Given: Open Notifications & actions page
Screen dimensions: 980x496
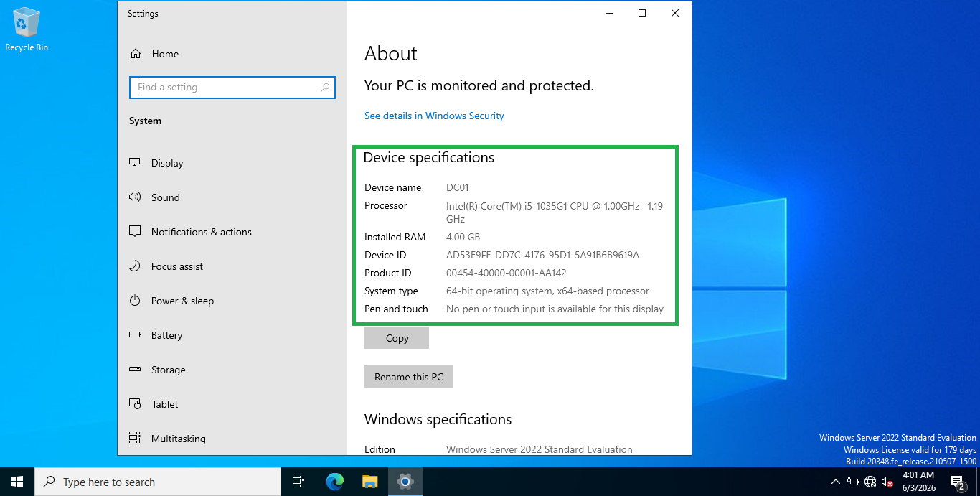Looking at the screenshot, I should pyautogui.click(x=202, y=232).
